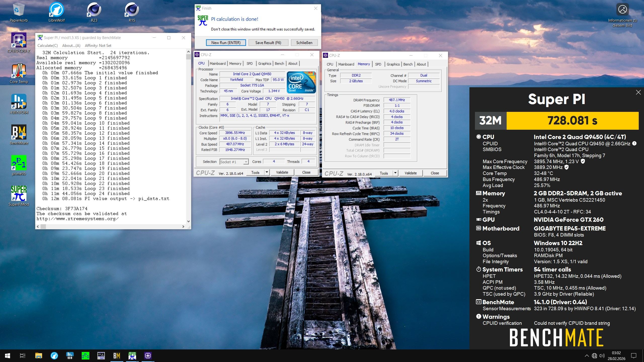Launch the Core Temp desktop icon
The width and height of the screenshot is (644, 362).
pyautogui.click(x=19, y=71)
